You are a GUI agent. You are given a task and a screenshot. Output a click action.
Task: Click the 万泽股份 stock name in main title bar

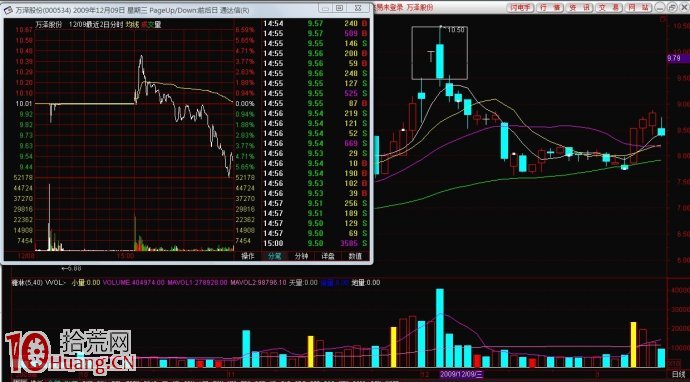[x=420, y=7]
